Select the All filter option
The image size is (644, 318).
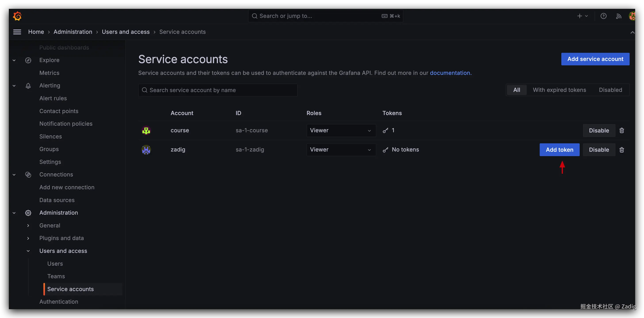[516, 90]
